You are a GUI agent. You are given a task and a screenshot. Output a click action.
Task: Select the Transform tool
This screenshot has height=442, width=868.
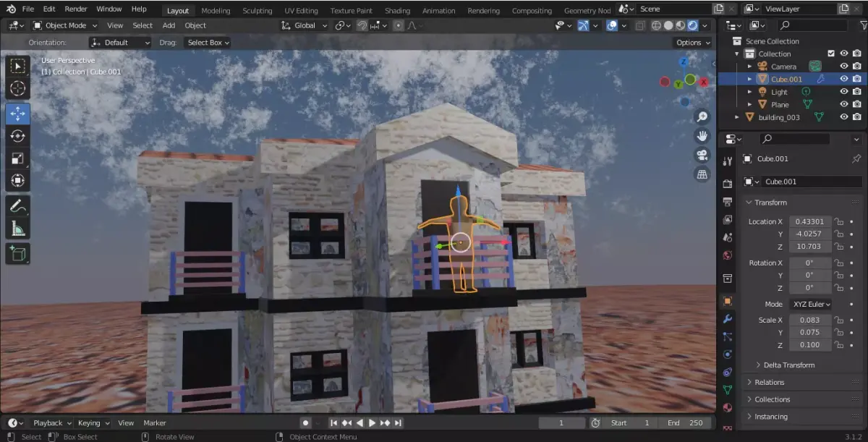pyautogui.click(x=18, y=180)
